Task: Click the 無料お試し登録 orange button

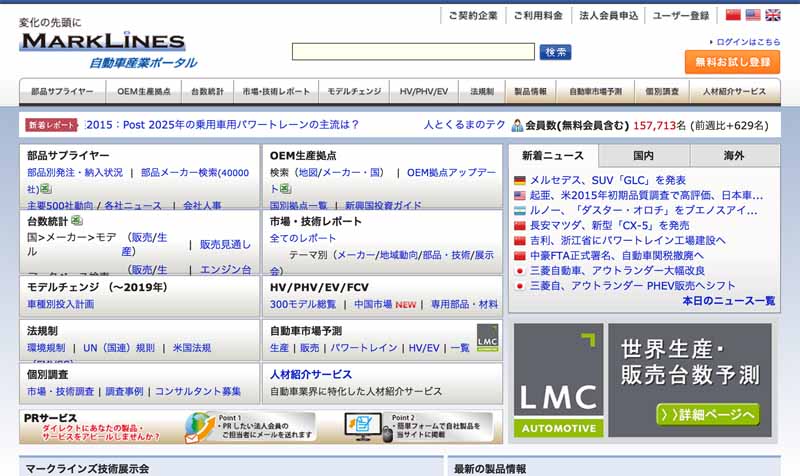Action: 732,62
